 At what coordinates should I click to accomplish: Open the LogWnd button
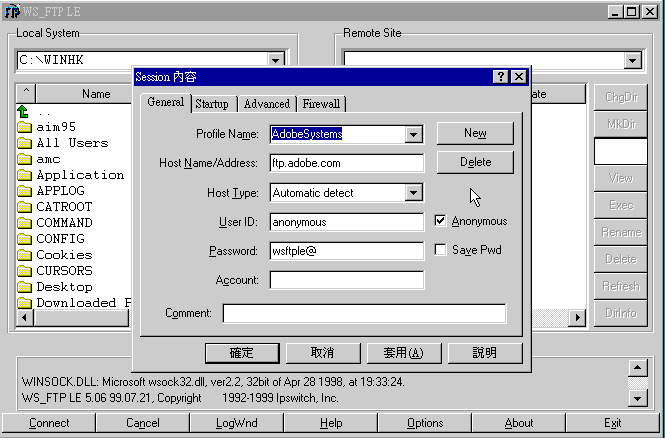[237, 423]
